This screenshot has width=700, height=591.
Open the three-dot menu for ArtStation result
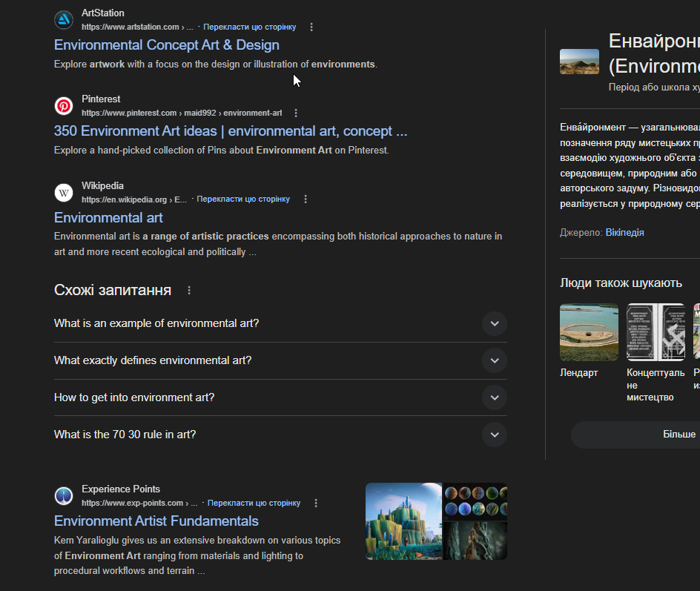pos(311,27)
